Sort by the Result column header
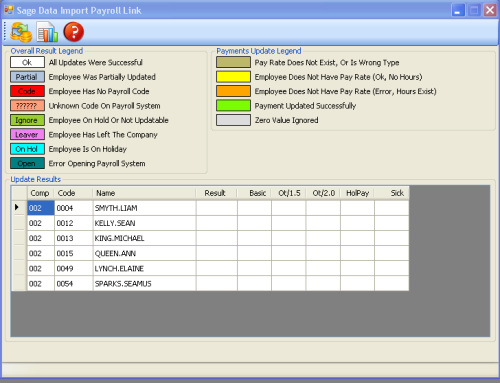Viewport: 500px width, 383px height. click(x=217, y=193)
